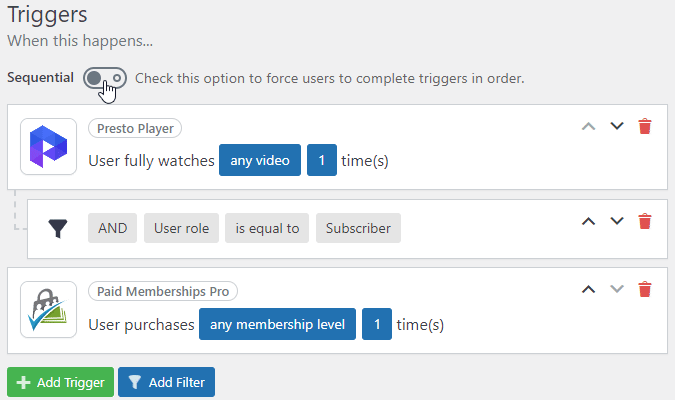Delete the User role filter

coord(645,221)
